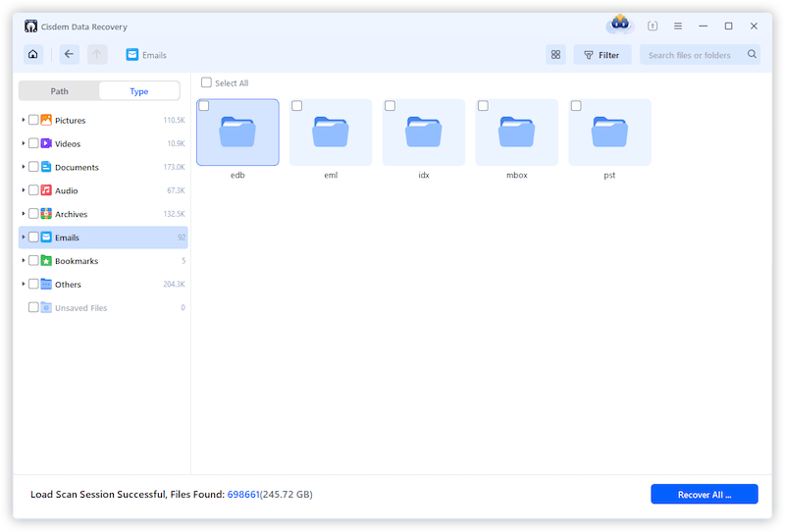Screen dimensions: 785x532
Task: Click the Videos category icon
Action: click(46, 143)
